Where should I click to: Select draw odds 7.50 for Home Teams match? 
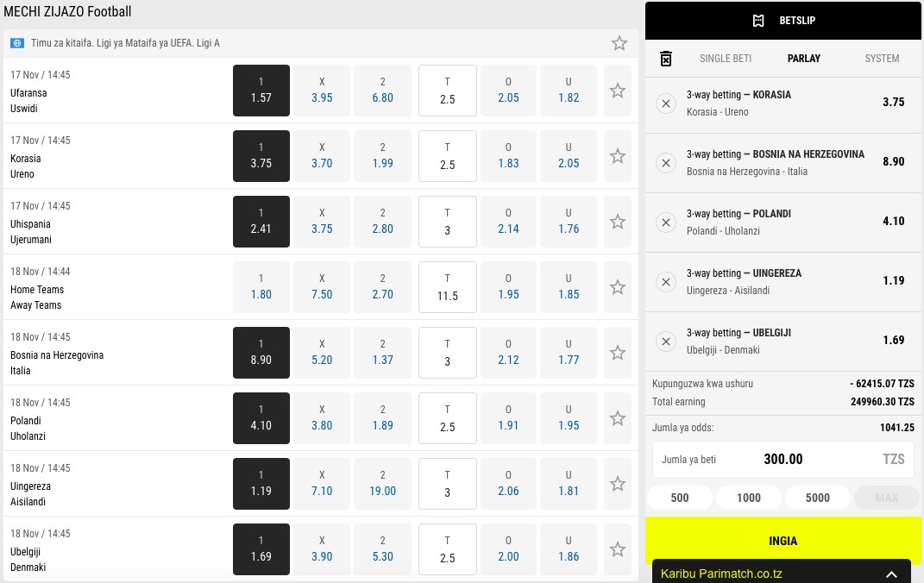click(322, 287)
